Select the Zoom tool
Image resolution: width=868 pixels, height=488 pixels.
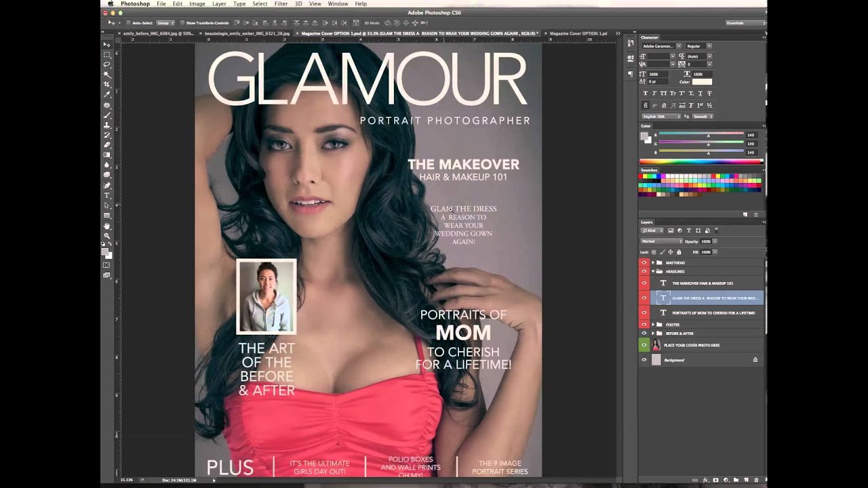(107, 237)
